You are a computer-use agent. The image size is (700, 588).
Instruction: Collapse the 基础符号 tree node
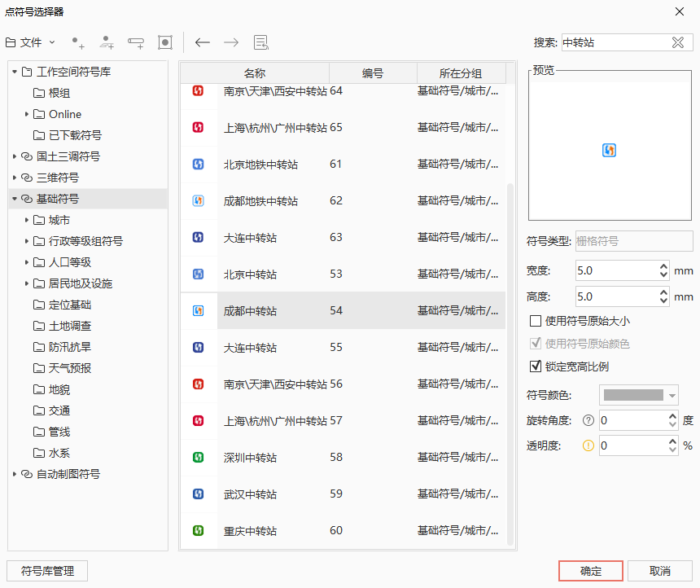15,199
